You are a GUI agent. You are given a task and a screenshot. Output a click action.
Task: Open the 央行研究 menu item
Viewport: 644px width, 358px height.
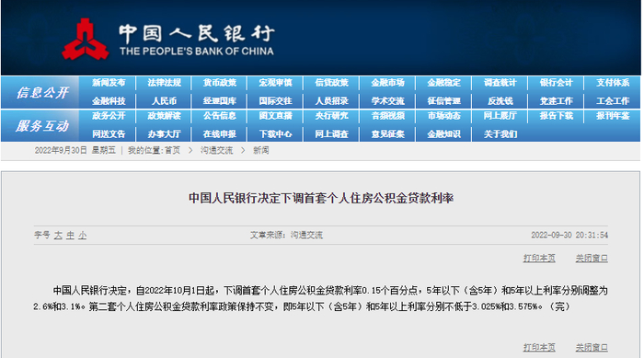coord(332,116)
